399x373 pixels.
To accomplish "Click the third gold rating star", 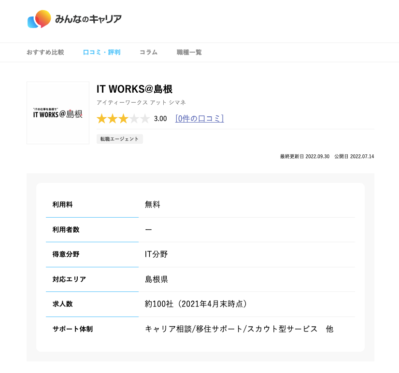I will 123,119.
